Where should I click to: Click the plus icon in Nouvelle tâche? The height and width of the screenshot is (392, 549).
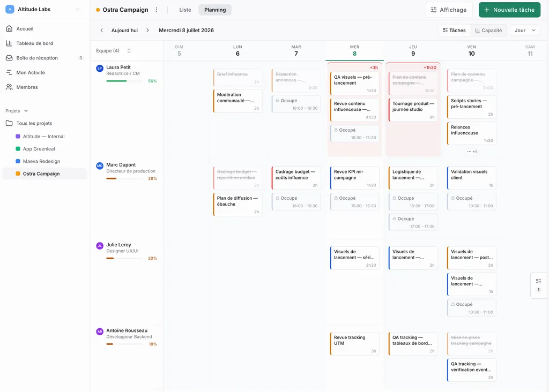[487, 10]
